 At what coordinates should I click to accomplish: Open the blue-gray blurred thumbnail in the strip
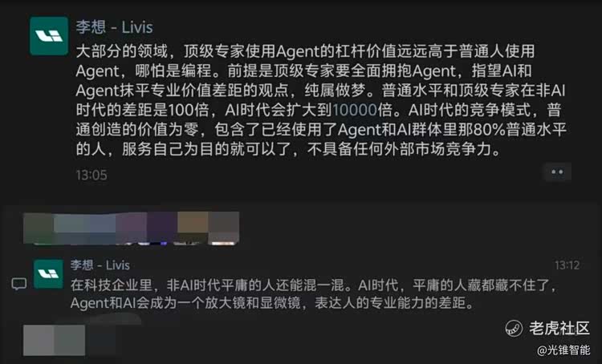click(84, 229)
